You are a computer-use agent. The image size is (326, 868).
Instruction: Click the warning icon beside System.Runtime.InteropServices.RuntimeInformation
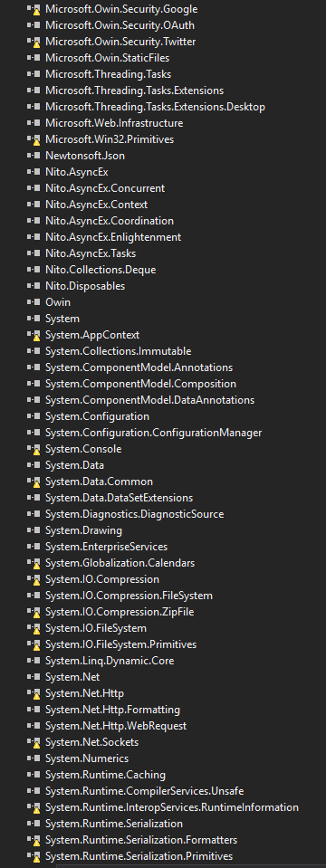tap(34, 807)
